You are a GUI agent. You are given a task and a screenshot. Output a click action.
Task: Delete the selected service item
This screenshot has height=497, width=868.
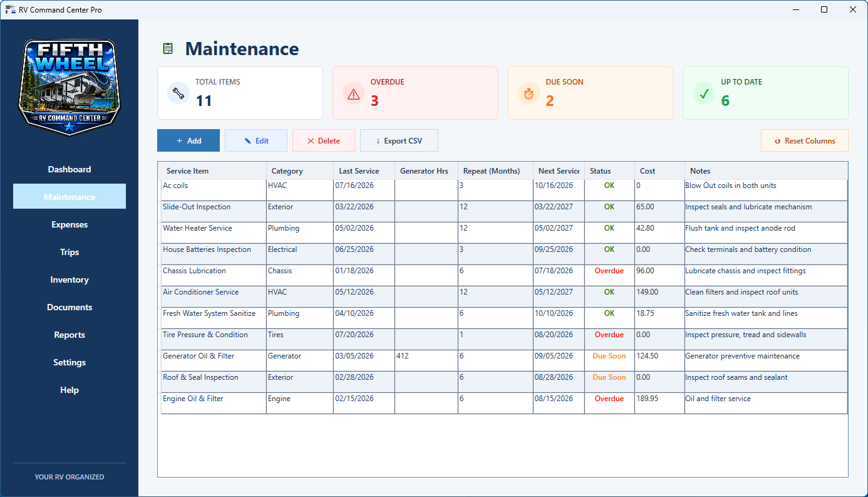point(324,140)
